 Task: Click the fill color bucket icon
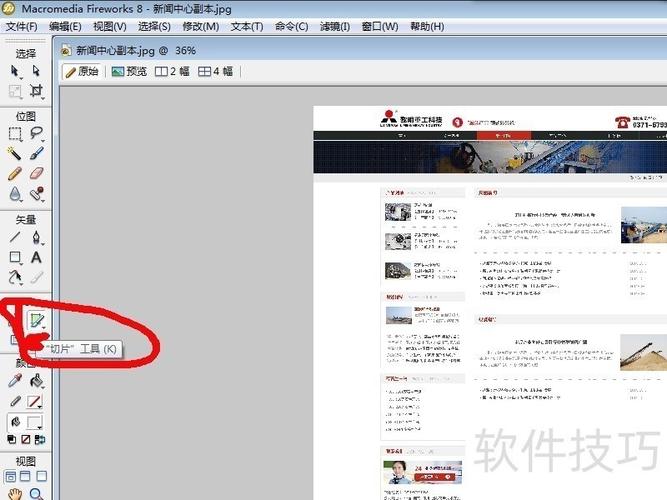[15, 422]
